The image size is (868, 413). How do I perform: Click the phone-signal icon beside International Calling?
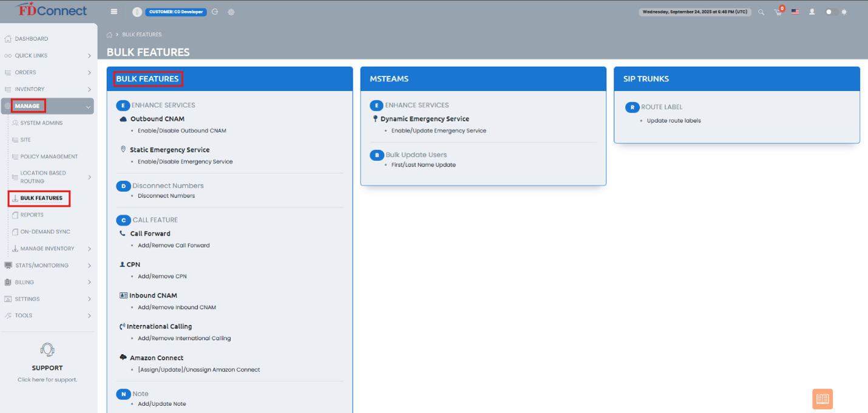[x=123, y=326]
